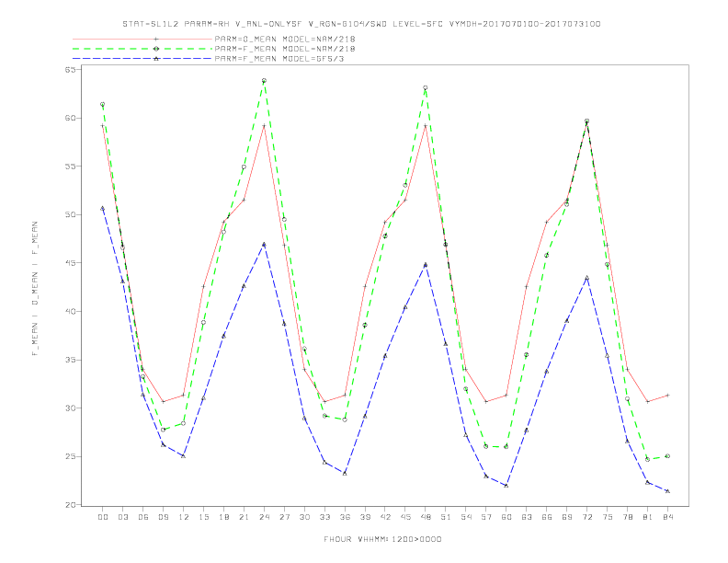
Task: Click the triangle marker on blue legend line
Action: click(x=156, y=59)
